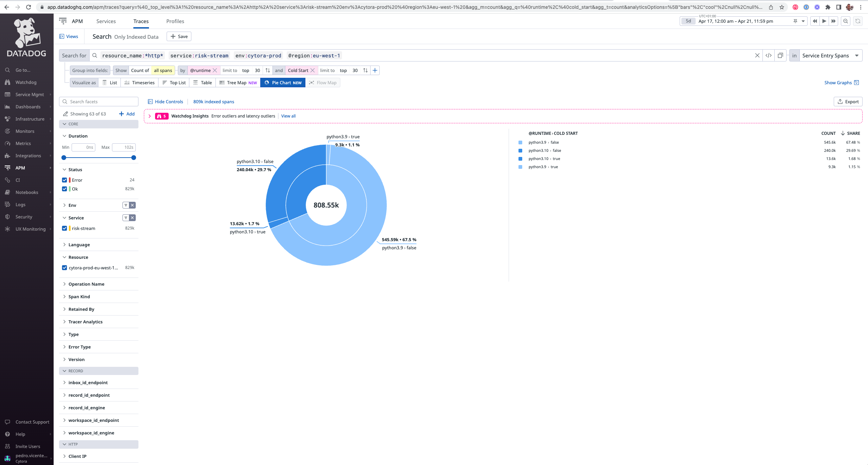Open Dashboards from the sidebar
Image resolution: width=868 pixels, height=465 pixels.
[28, 107]
